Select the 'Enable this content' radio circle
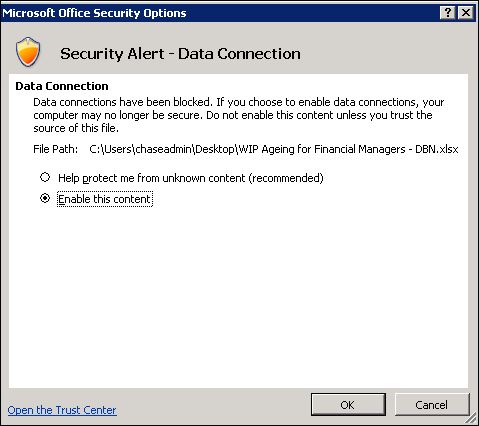The width and height of the screenshot is (479, 426). pyautogui.click(x=45, y=198)
